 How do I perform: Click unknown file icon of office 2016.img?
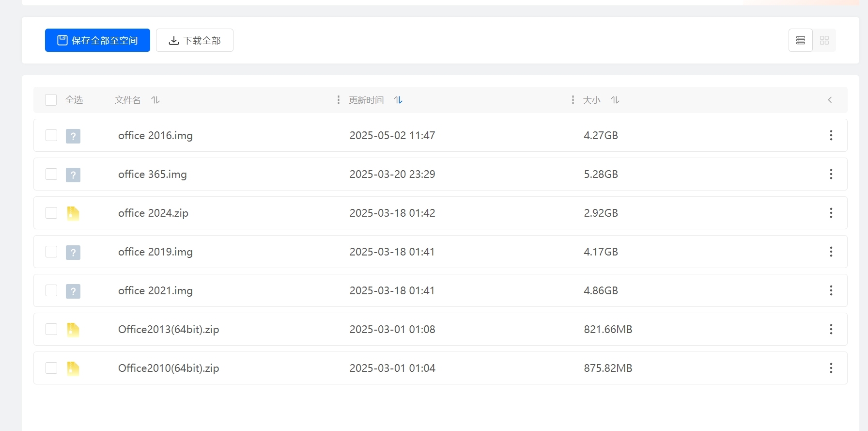tap(73, 136)
